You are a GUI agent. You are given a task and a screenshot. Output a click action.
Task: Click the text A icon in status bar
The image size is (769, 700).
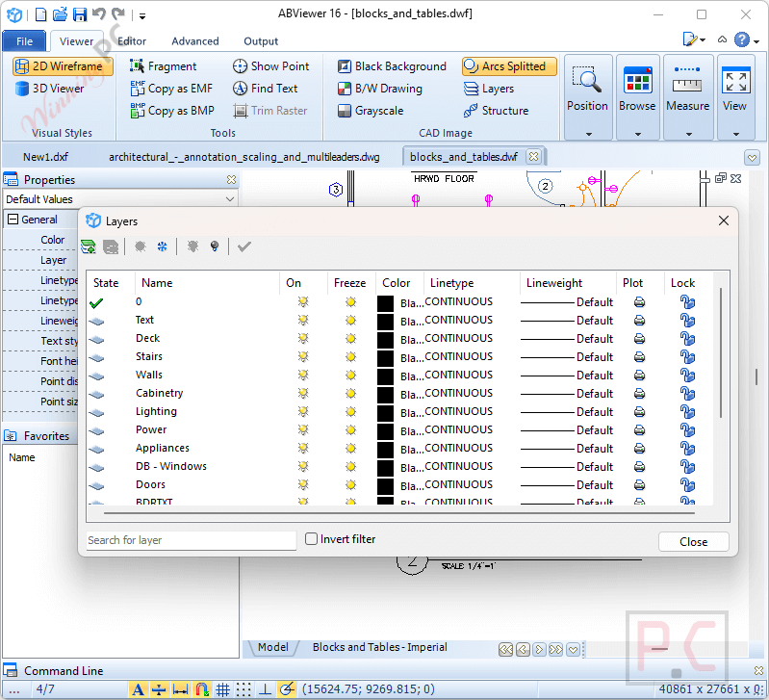[139, 689]
